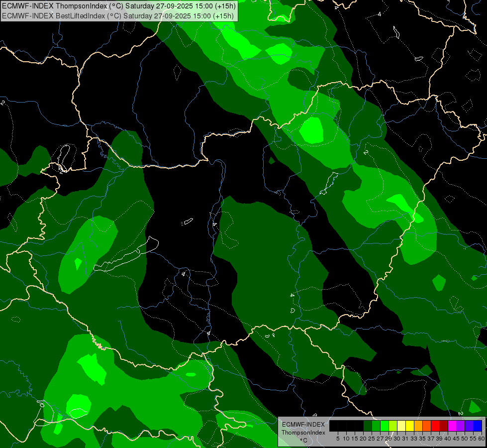Choose the dark orange 35–37 legend swatch

[427, 426]
